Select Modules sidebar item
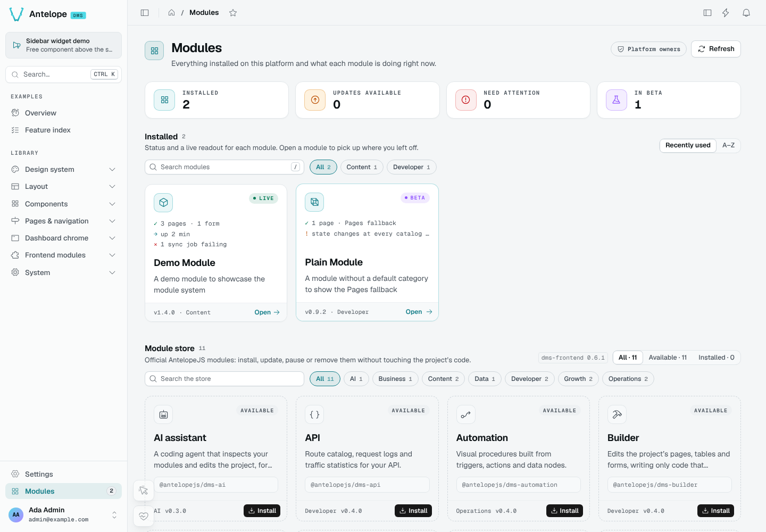 63,491
